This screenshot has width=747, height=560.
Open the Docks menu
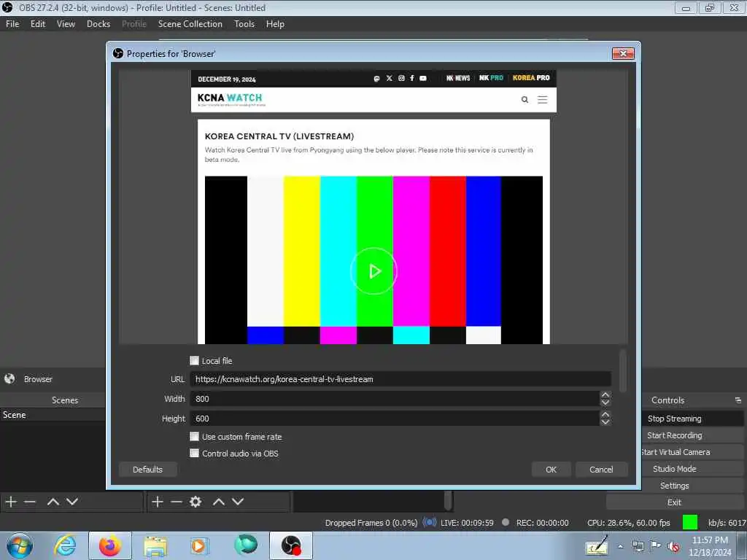(x=98, y=24)
